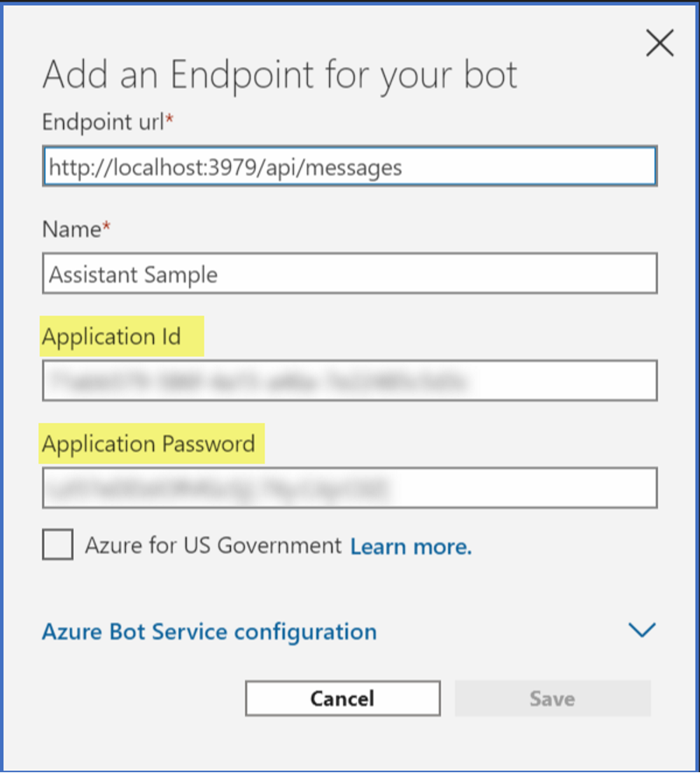700x773 pixels.
Task: Click the red asterisk beside Endpoint url
Action: pyautogui.click(x=170, y=118)
